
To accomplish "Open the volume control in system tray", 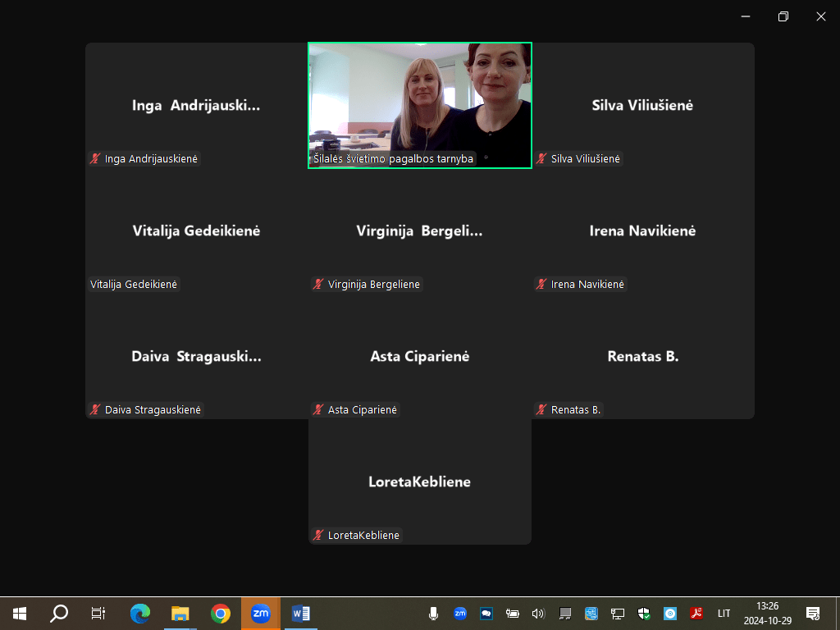I will 538,614.
